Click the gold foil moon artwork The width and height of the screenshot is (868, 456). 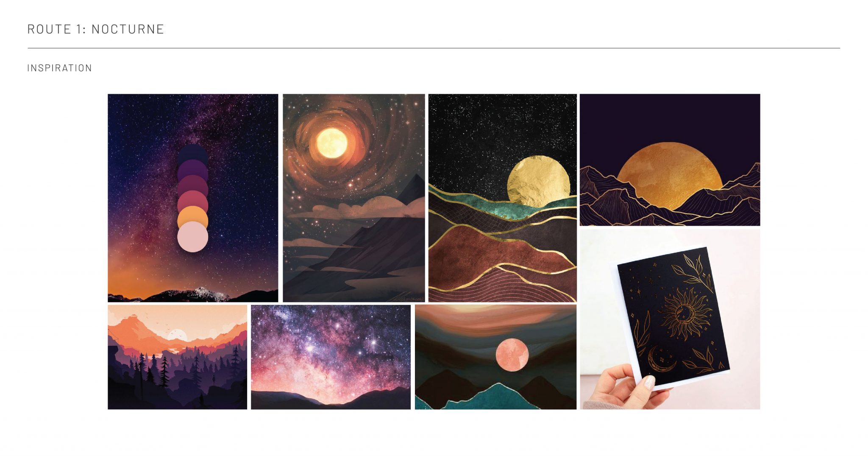tap(502, 198)
